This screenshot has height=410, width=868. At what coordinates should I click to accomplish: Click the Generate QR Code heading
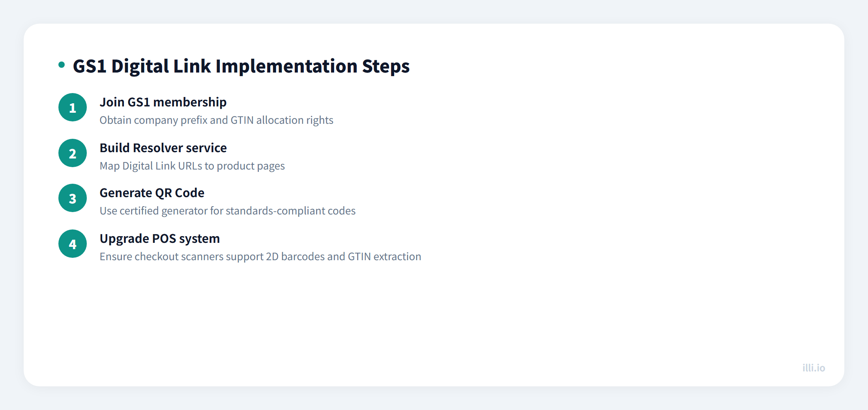152,193
